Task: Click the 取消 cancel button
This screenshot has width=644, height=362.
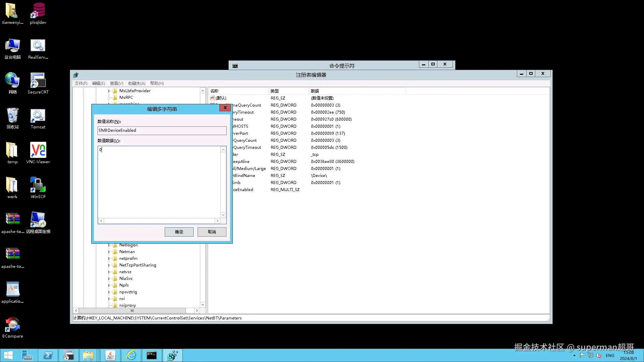Action: tap(212, 232)
